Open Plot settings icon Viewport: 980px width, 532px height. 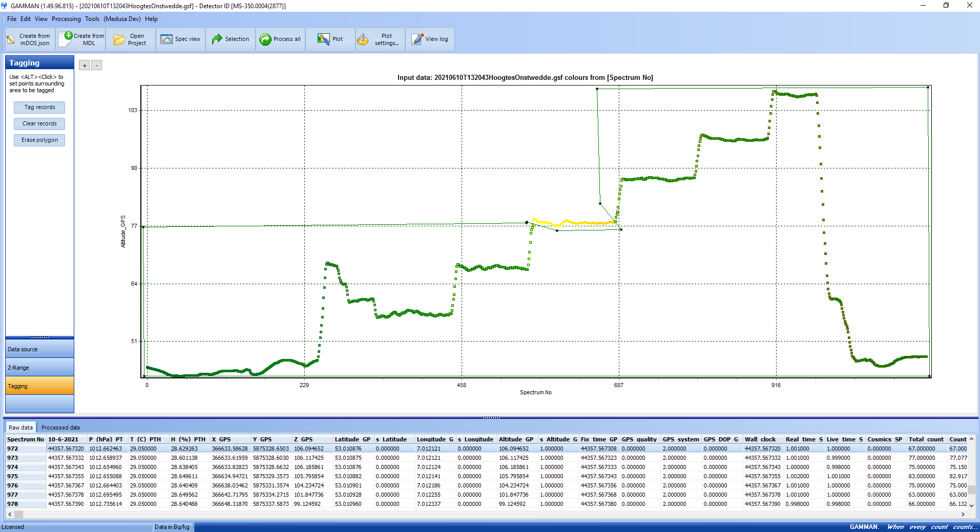pos(363,39)
